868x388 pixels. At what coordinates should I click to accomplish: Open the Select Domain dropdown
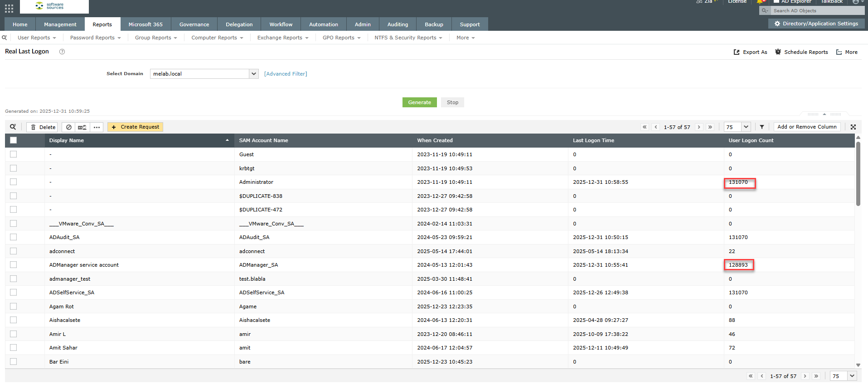tap(253, 74)
